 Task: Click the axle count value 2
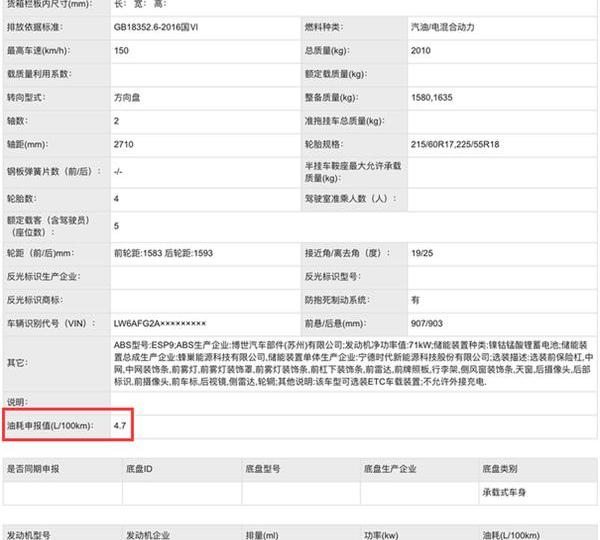[116, 121]
